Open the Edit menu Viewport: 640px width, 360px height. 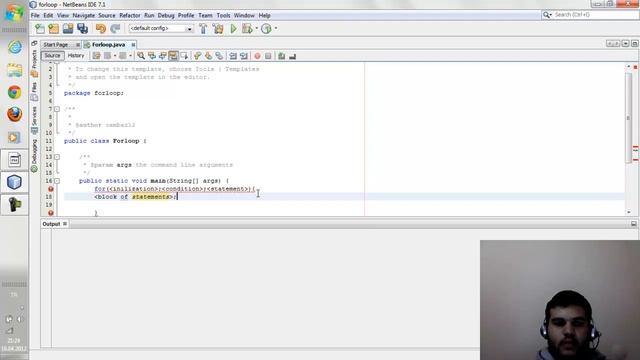[x=48, y=16]
